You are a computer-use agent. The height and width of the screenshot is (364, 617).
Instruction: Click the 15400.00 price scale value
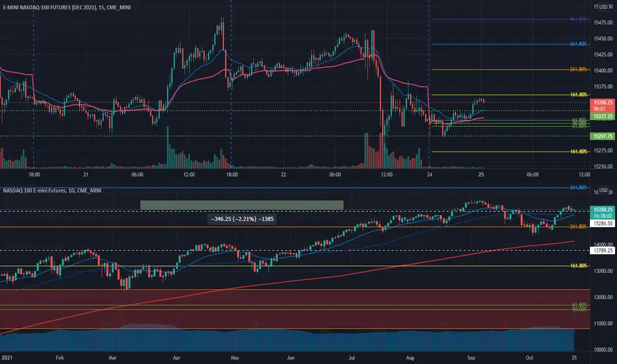[x=603, y=70]
